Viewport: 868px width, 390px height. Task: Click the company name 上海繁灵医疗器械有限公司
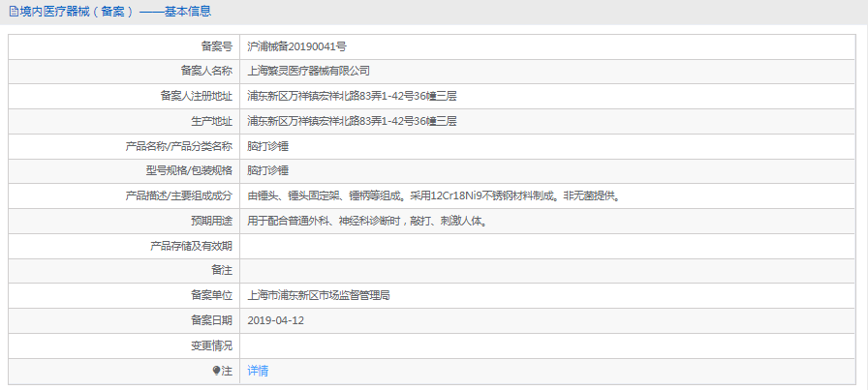(x=308, y=71)
